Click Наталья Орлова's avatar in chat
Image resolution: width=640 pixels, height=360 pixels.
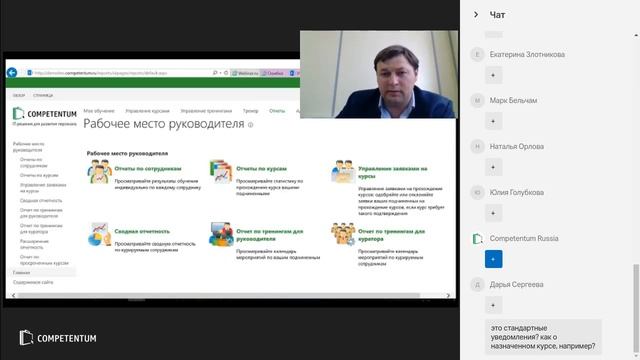[477, 146]
